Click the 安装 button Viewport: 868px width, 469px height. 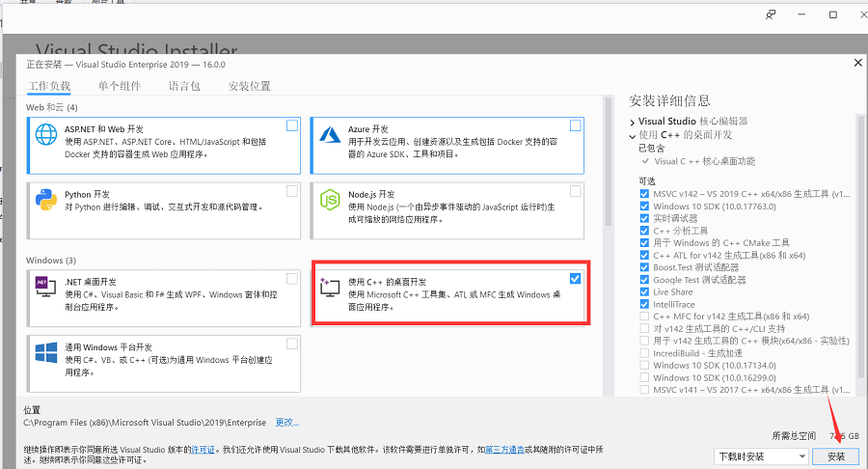835,455
